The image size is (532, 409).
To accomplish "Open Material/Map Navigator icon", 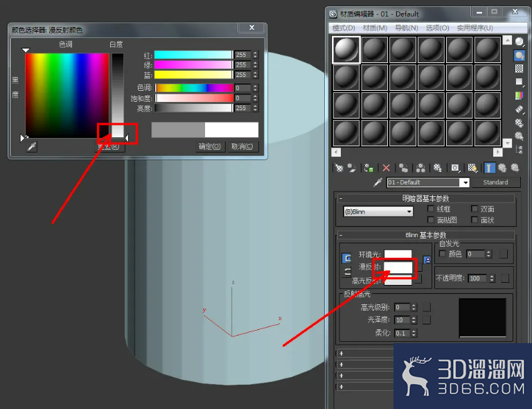I will coord(519,149).
